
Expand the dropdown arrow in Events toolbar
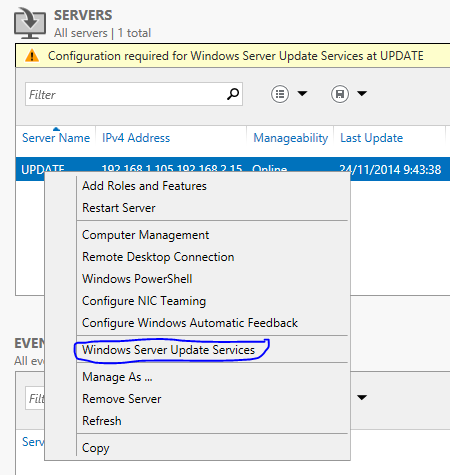(x=362, y=397)
